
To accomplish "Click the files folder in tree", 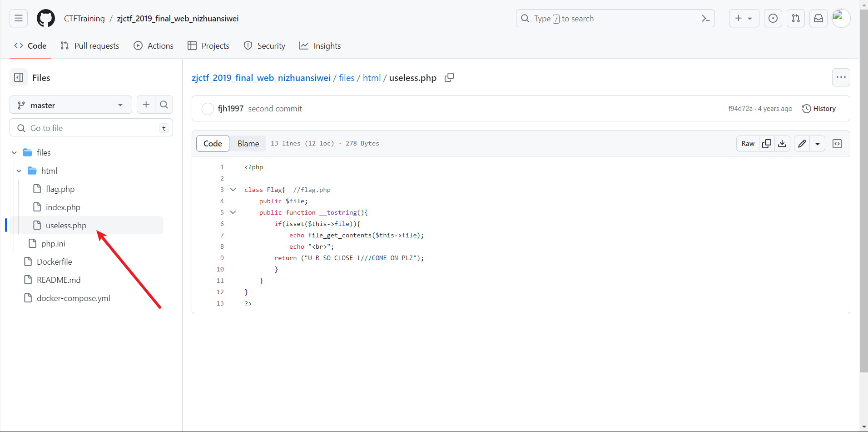I will pyautogui.click(x=44, y=152).
